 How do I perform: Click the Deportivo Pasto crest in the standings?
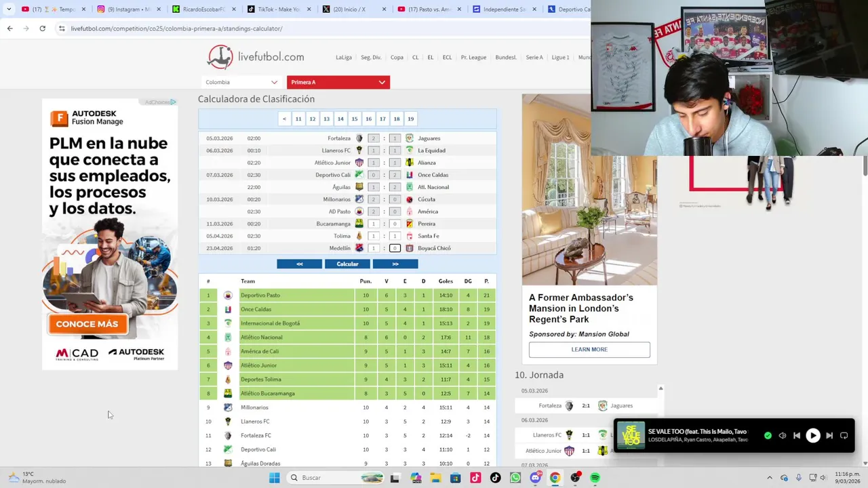tap(228, 296)
